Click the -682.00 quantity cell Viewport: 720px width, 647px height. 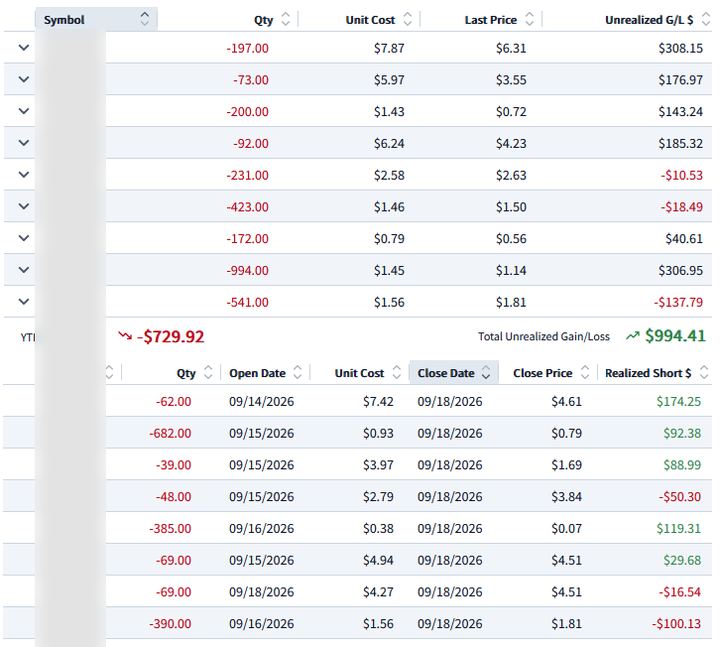tap(170, 433)
